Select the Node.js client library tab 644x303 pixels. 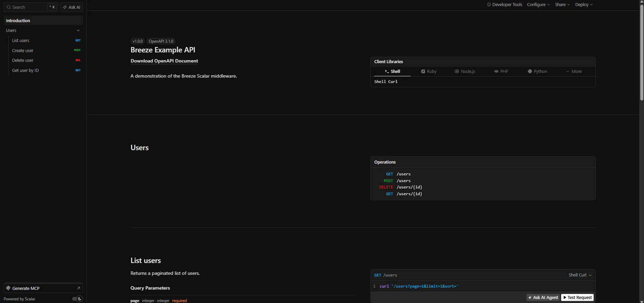465,72
